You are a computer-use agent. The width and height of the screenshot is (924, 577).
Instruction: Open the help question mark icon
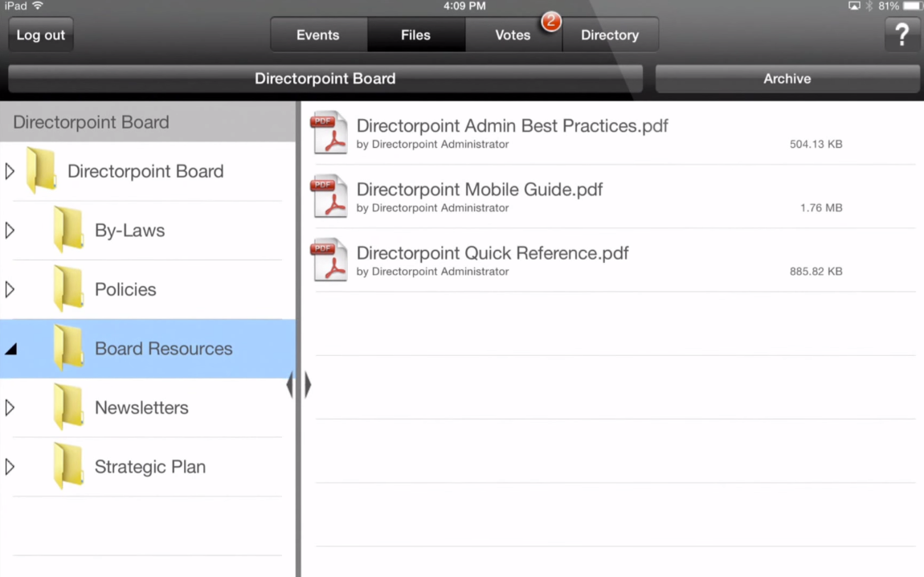902,35
